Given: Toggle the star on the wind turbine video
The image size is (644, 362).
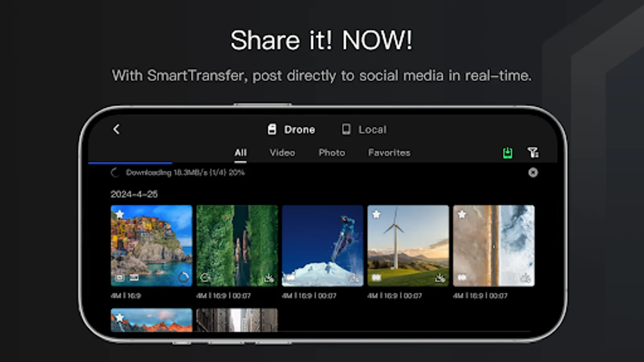Looking at the screenshot, I should pos(377,214).
